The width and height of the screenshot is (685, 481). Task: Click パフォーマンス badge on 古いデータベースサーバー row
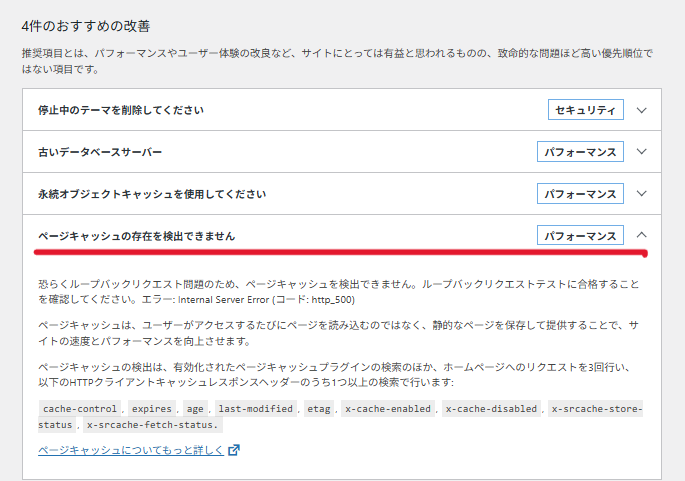(x=580, y=152)
